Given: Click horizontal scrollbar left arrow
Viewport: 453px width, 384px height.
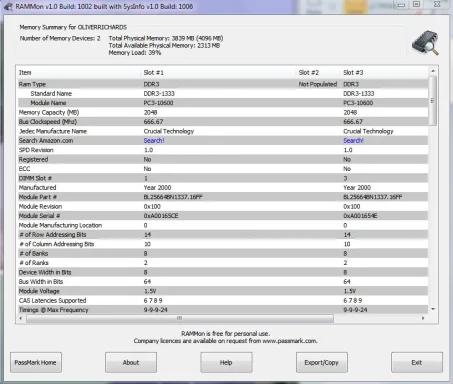Looking at the screenshot, I should pos(21,318).
